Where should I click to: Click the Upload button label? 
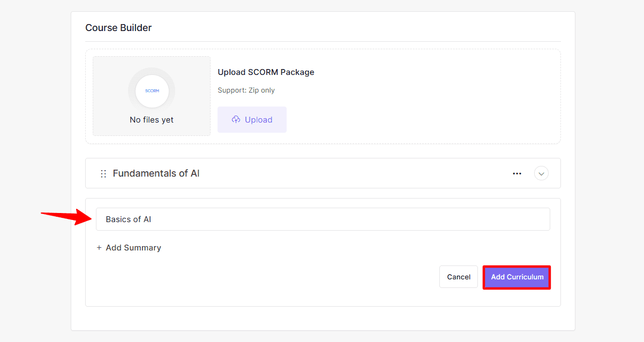click(259, 120)
